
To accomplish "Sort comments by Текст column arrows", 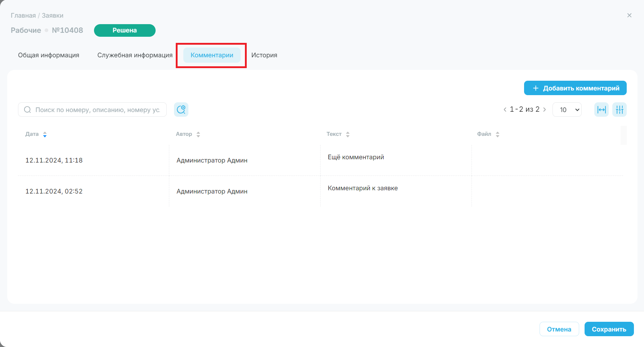I will pyautogui.click(x=348, y=134).
